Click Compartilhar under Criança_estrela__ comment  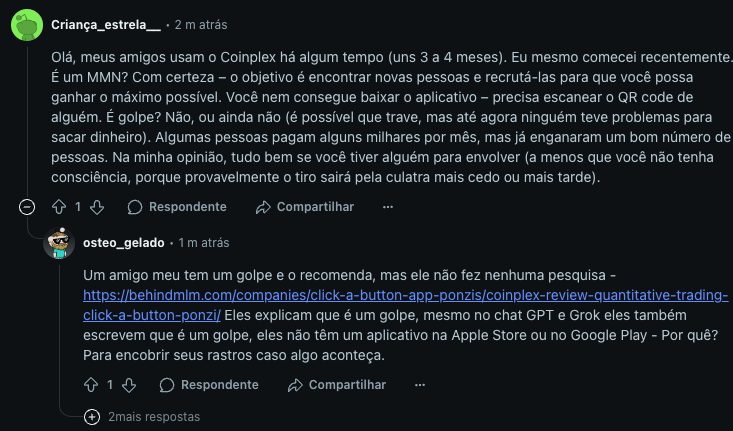tap(304, 207)
